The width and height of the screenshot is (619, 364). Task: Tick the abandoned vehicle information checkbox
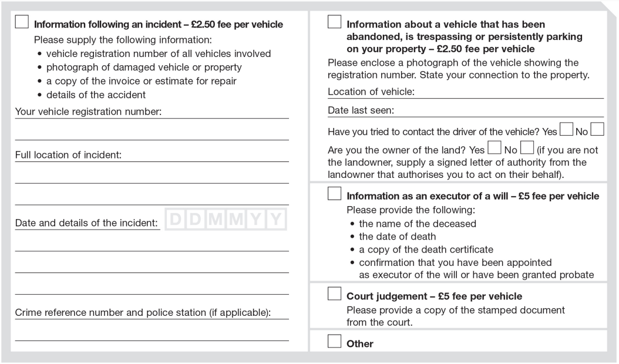tap(334, 22)
